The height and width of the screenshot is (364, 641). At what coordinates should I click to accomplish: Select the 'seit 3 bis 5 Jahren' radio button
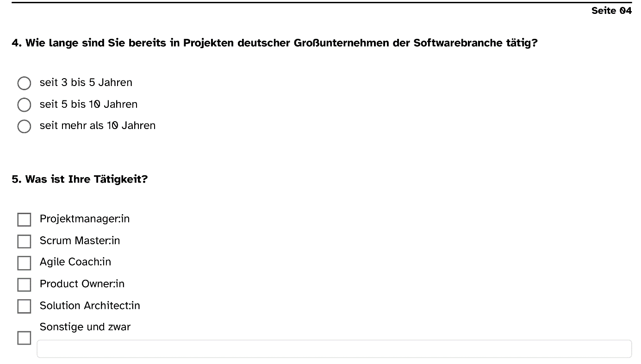pos(24,83)
